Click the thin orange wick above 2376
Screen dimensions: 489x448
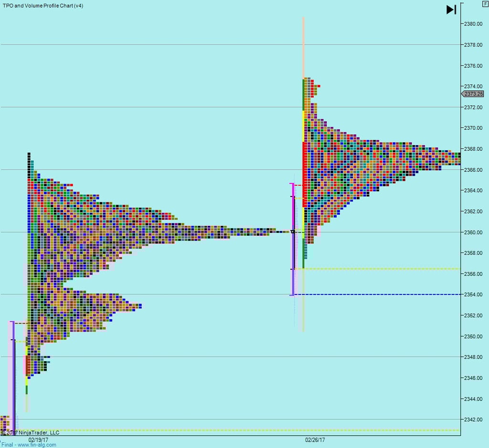coord(303,48)
